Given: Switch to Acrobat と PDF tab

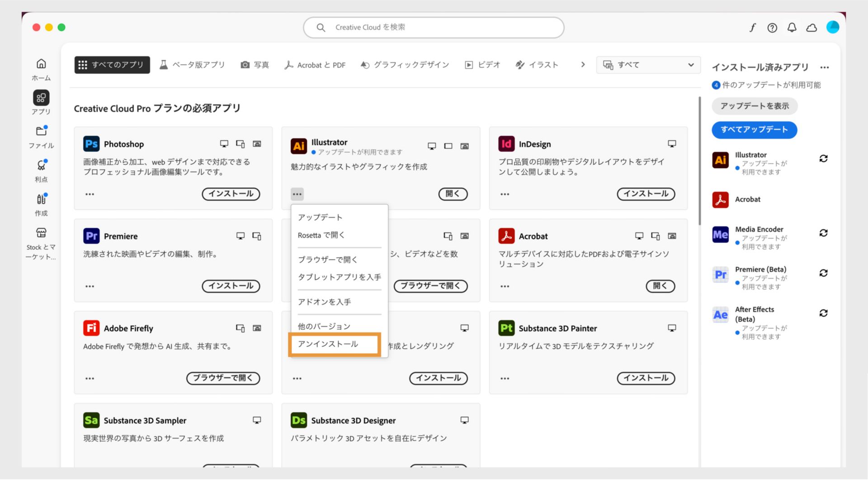Looking at the screenshot, I should point(315,65).
